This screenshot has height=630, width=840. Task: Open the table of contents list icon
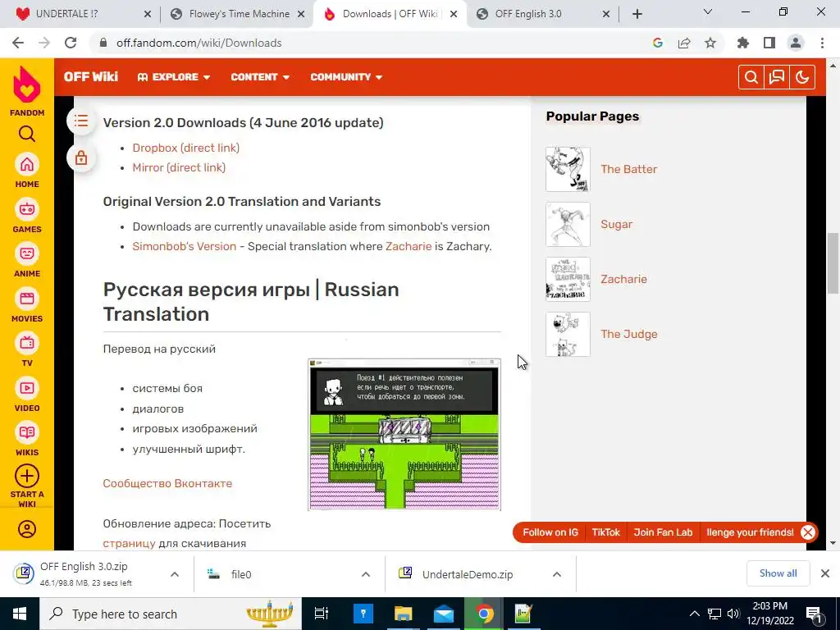tap(81, 121)
